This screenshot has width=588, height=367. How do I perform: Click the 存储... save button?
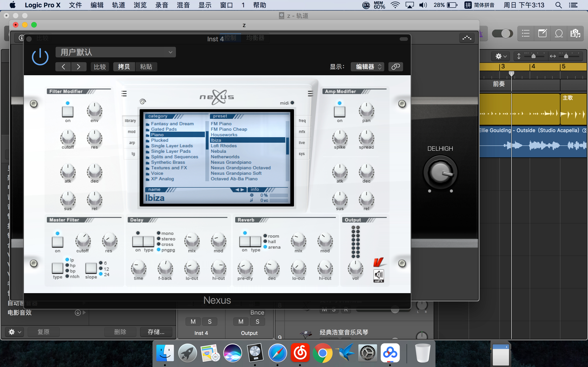pos(156,332)
